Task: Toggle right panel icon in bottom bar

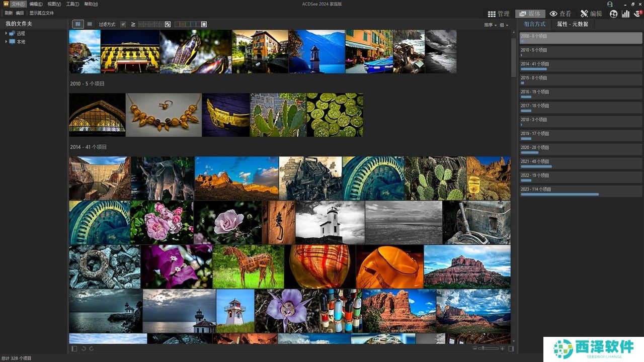Action: (511, 348)
